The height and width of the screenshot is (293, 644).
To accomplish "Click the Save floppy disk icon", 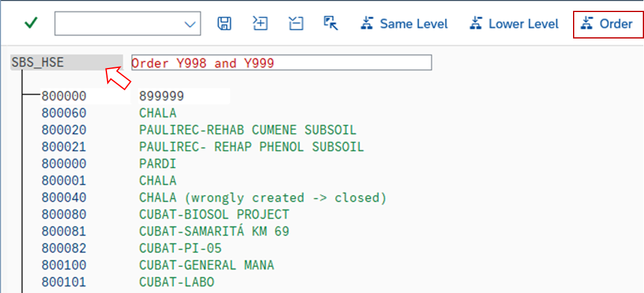I will pyautogui.click(x=224, y=23).
